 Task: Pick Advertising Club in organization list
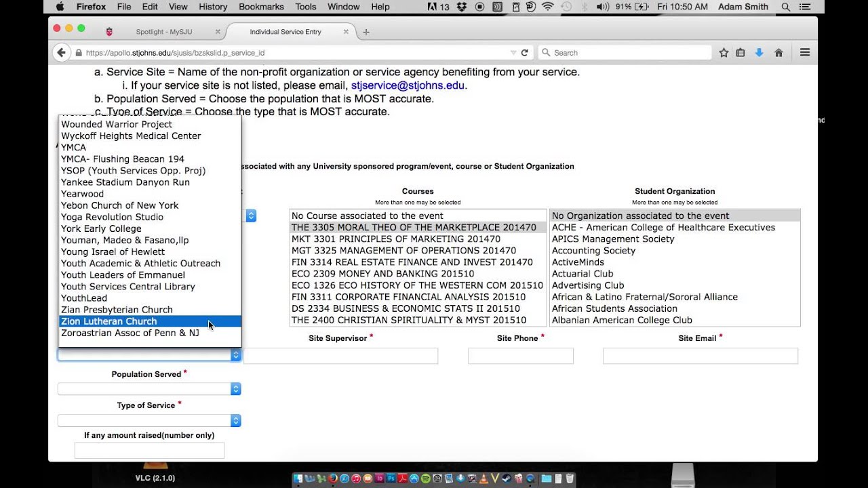pos(675,285)
